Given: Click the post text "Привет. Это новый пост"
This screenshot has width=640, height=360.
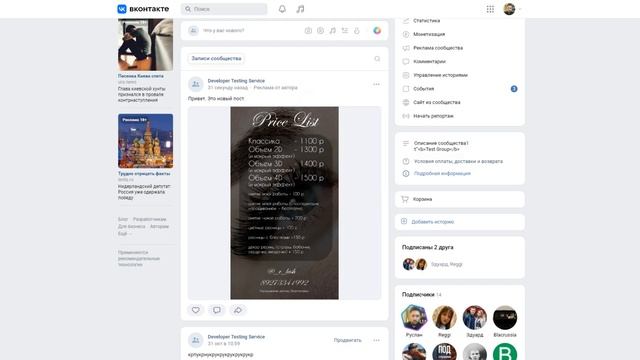Looking at the screenshot, I should click(216, 98).
